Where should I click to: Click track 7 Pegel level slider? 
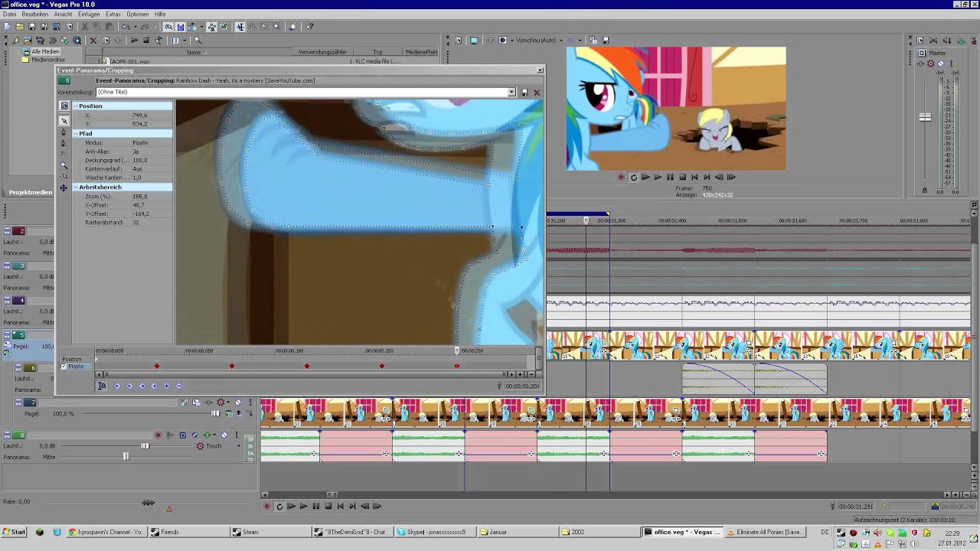click(215, 413)
